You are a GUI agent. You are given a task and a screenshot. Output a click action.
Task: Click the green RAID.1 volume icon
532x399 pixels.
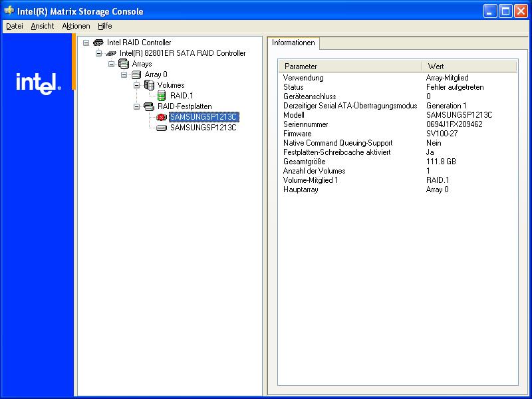[162, 96]
